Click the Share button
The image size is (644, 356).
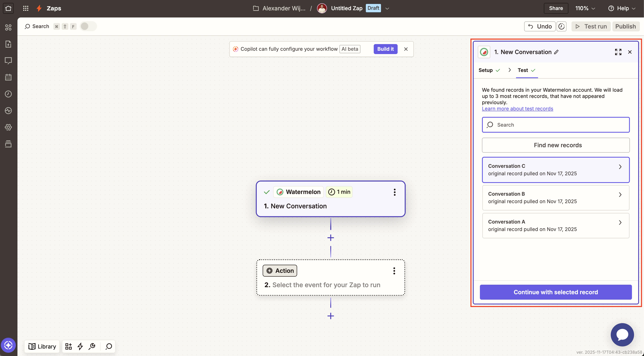pyautogui.click(x=556, y=8)
